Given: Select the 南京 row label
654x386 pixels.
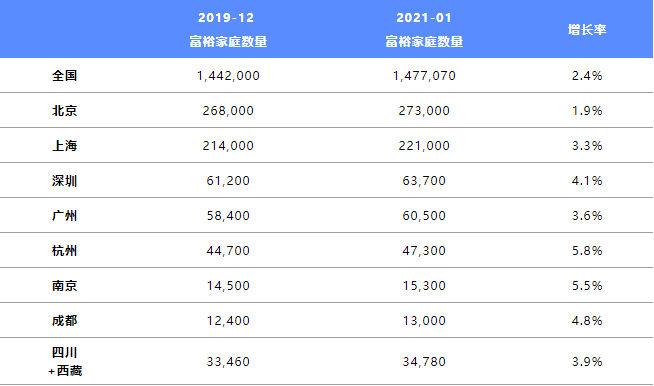Looking at the screenshot, I should pos(64,286).
